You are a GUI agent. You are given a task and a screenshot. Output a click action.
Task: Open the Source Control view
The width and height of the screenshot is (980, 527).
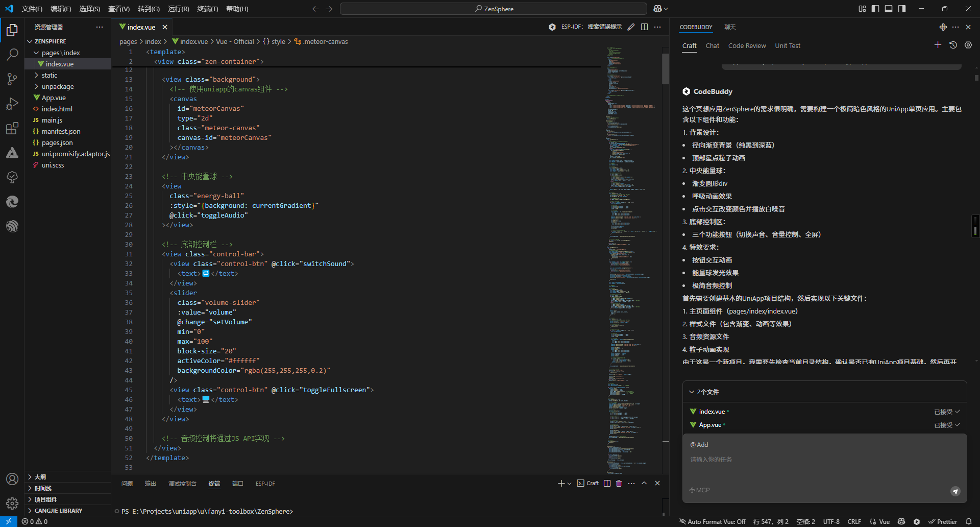(12, 79)
